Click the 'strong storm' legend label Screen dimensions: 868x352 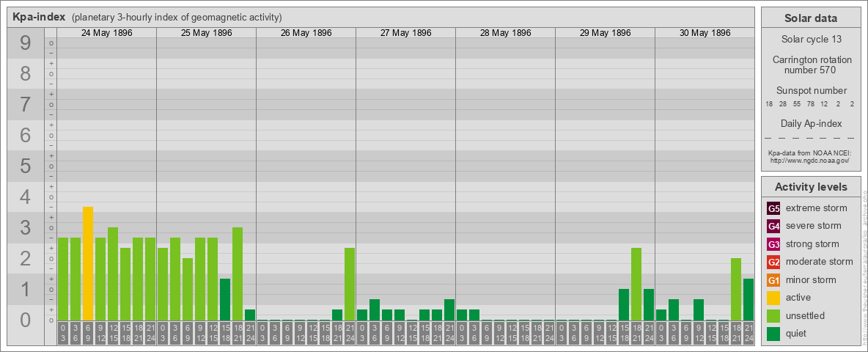(x=812, y=244)
